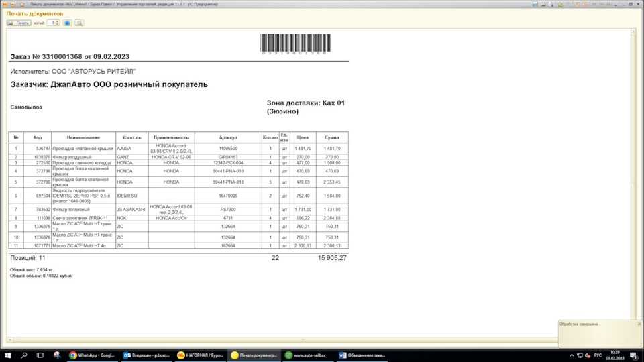Screen dimensions: 644x362
Task: Click the favorites star icon
Action: click(22, 4)
